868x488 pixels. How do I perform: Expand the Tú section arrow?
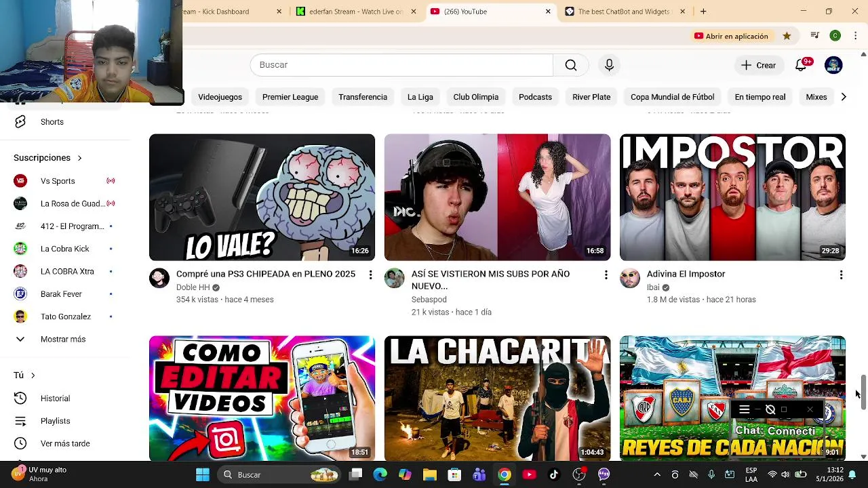[x=33, y=375]
